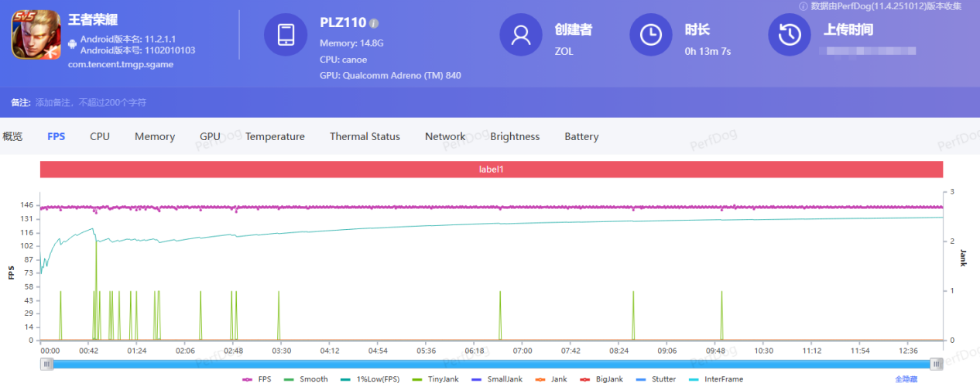Click the Android robot icon
The height and width of the screenshot is (387, 980).
point(73,44)
